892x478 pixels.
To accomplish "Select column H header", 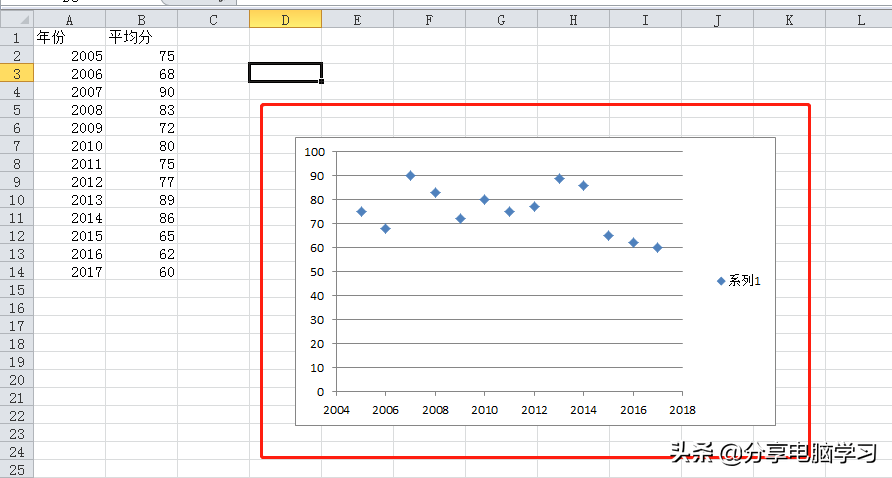I will [x=573, y=20].
